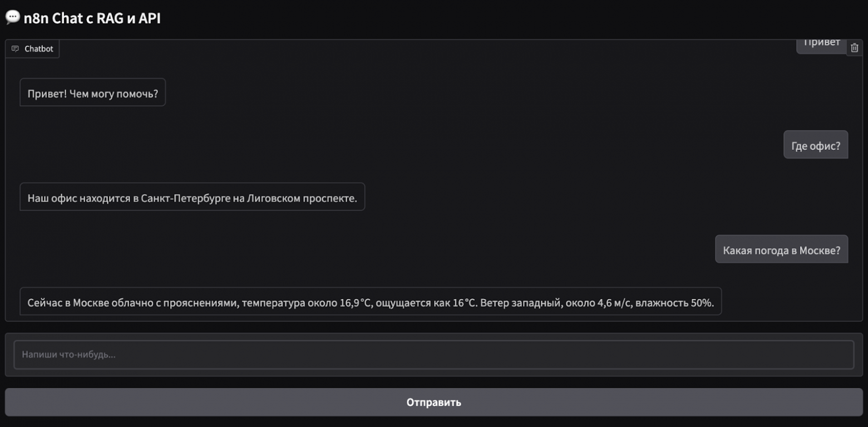The width and height of the screenshot is (868, 427).
Task: Clear the chat with the trash icon
Action: pos(855,48)
